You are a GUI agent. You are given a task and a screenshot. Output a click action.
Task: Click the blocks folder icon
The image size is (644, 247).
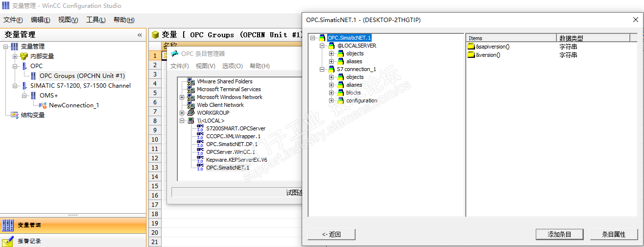tap(340, 93)
